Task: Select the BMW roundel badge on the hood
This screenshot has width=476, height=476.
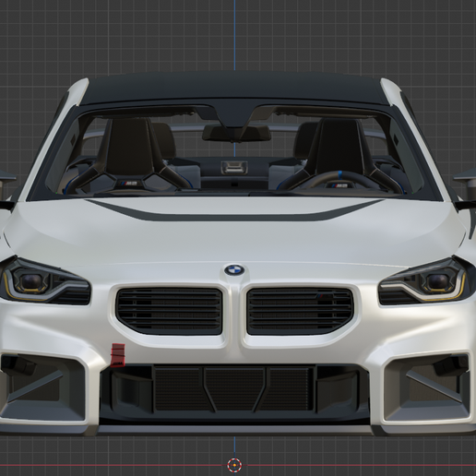Action: [x=234, y=270]
